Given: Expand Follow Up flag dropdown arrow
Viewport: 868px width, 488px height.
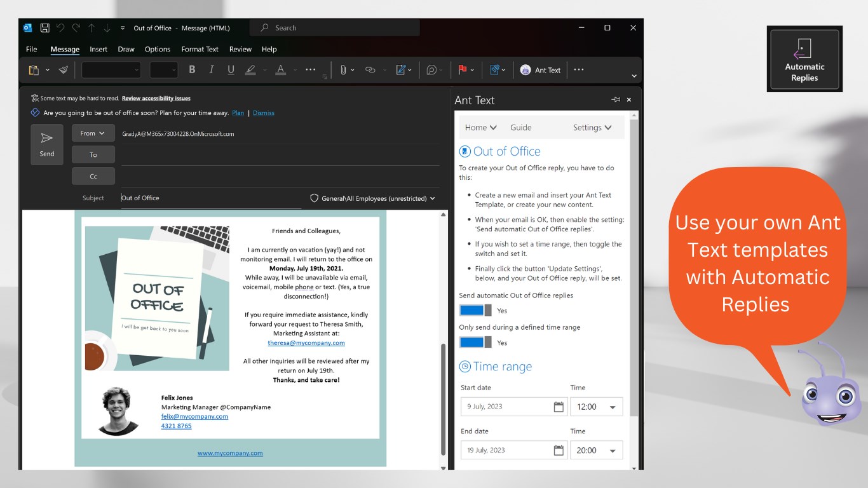Looking at the screenshot, I should (473, 70).
